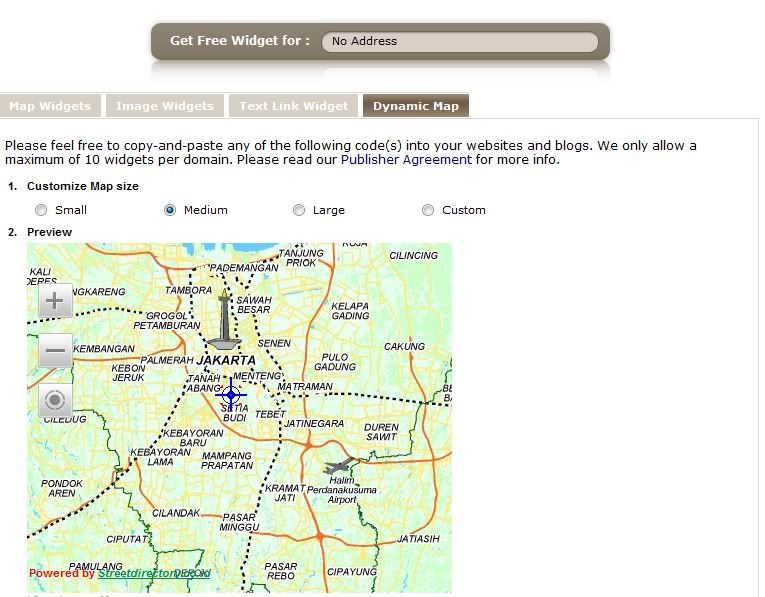Click KELAPA GADING label on map
Screen dimensions: 765x597
pyautogui.click(x=350, y=311)
